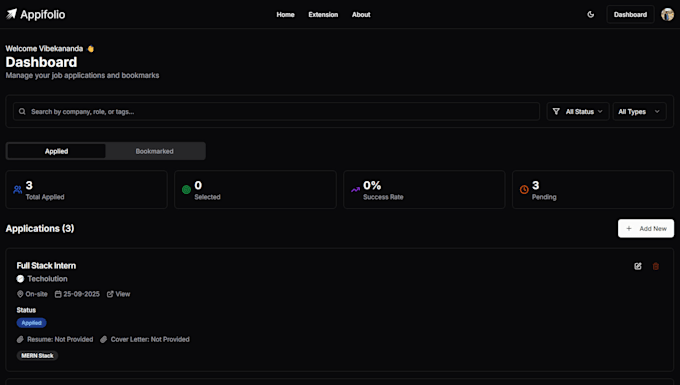The image size is (680, 385).
Task: Click the Pending clock icon
Action: click(524, 189)
